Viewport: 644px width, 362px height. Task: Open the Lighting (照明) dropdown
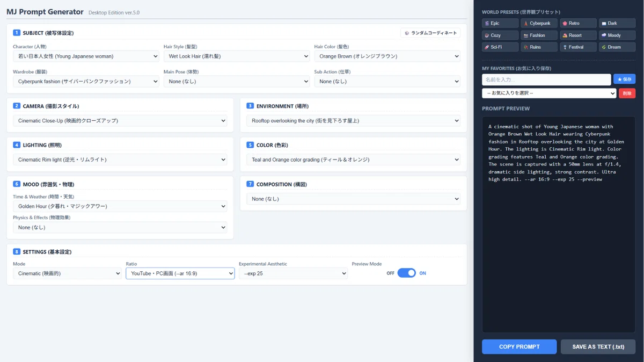tap(120, 160)
